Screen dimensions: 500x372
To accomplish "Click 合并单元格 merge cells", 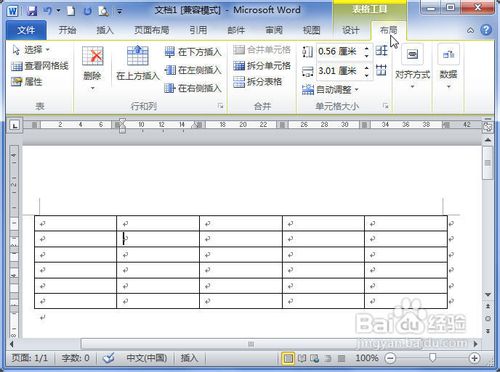I will (262, 50).
